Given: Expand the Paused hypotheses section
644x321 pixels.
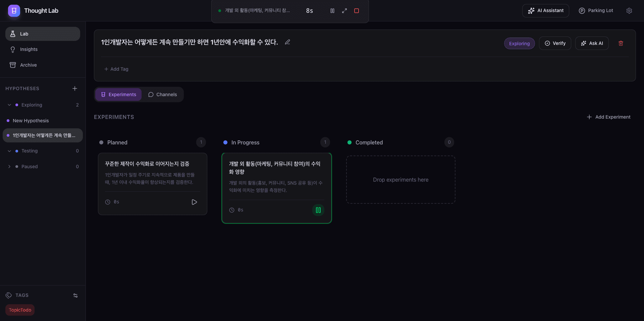Looking at the screenshot, I should coord(9,166).
